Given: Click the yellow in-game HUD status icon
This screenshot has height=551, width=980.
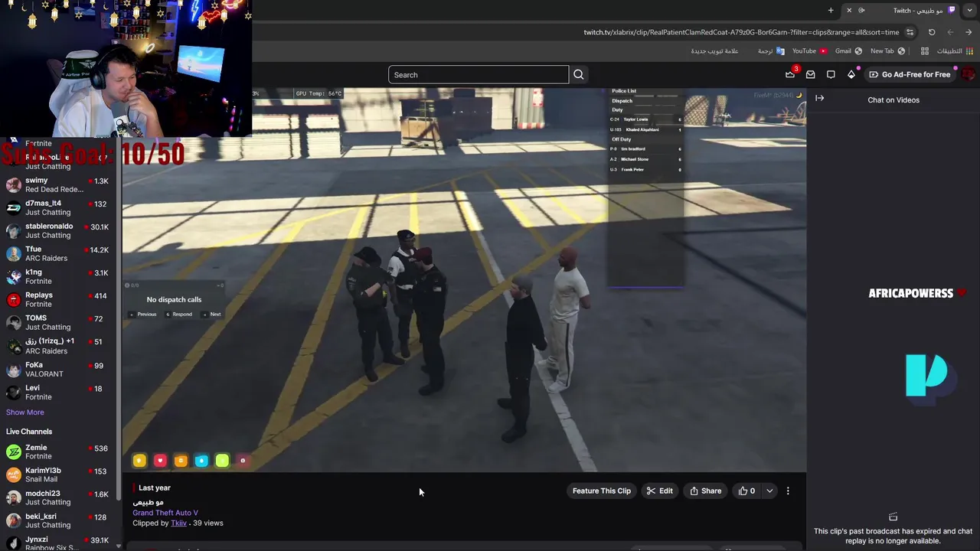Looking at the screenshot, I should click(139, 460).
